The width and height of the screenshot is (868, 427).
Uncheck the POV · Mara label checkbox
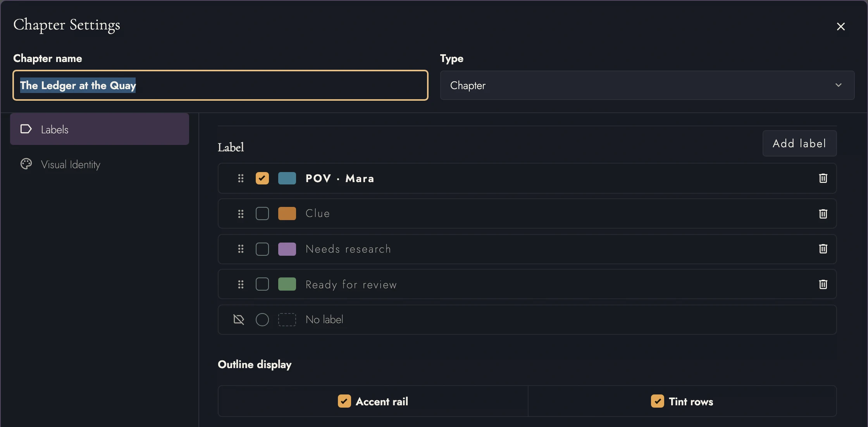[x=262, y=178]
